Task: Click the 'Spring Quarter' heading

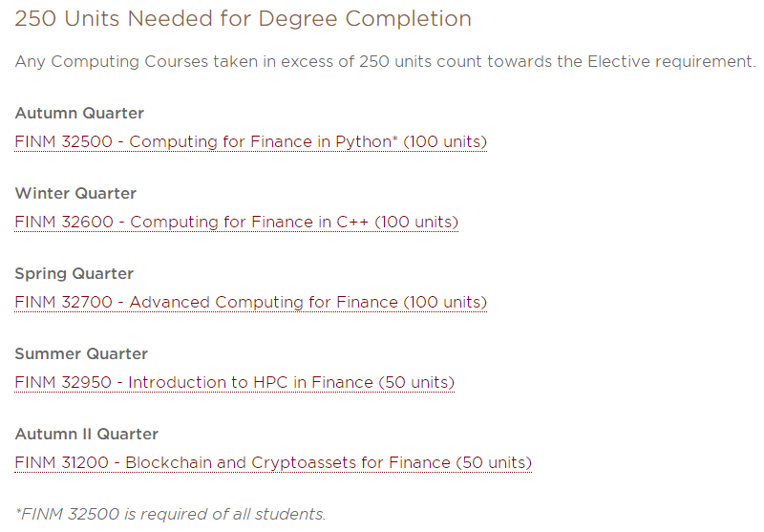Action: pyautogui.click(x=74, y=274)
